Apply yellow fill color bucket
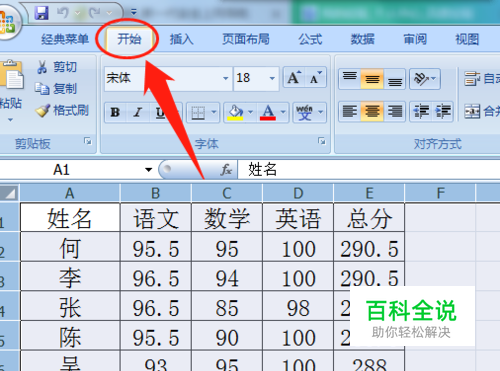This screenshot has width=500, height=371. (235, 113)
